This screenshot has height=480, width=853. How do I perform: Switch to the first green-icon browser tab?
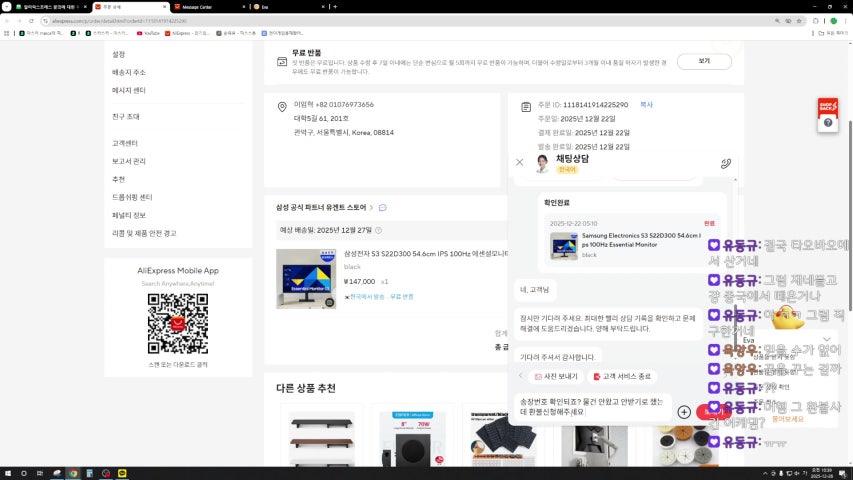click(50, 7)
